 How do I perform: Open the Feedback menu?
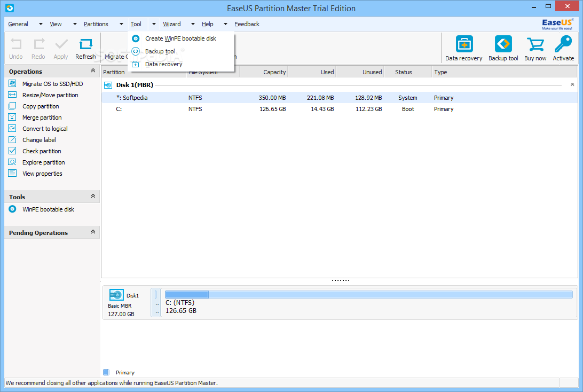pos(247,24)
